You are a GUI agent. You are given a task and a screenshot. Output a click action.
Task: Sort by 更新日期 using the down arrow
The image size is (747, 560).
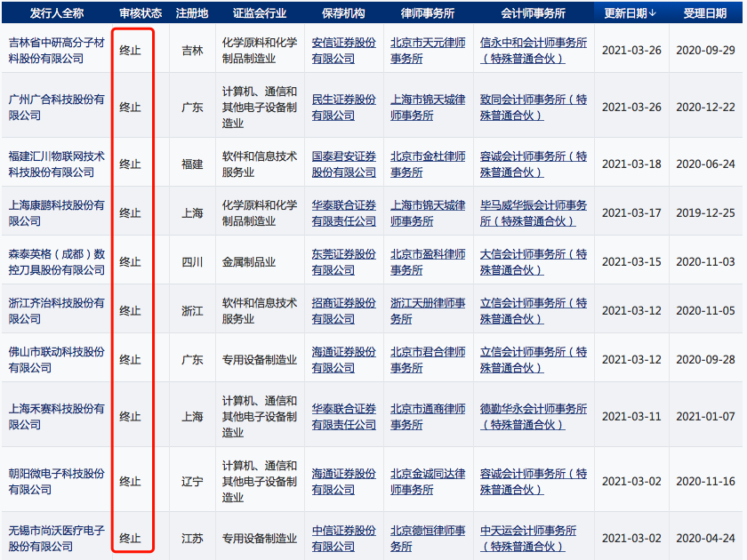pos(653,13)
